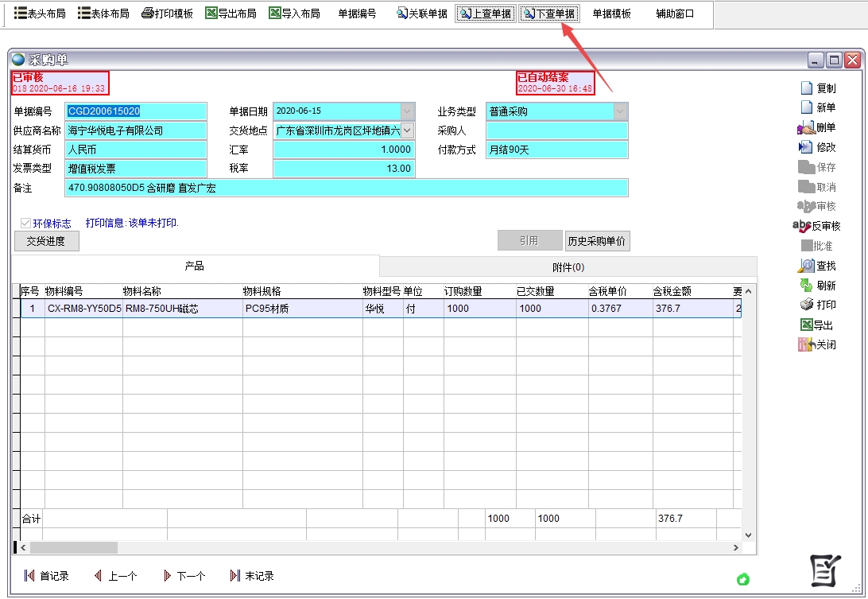Screen dimensions: 868x599
Task: Open the 交货地点 dropdown list
Action: pos(407,130)
